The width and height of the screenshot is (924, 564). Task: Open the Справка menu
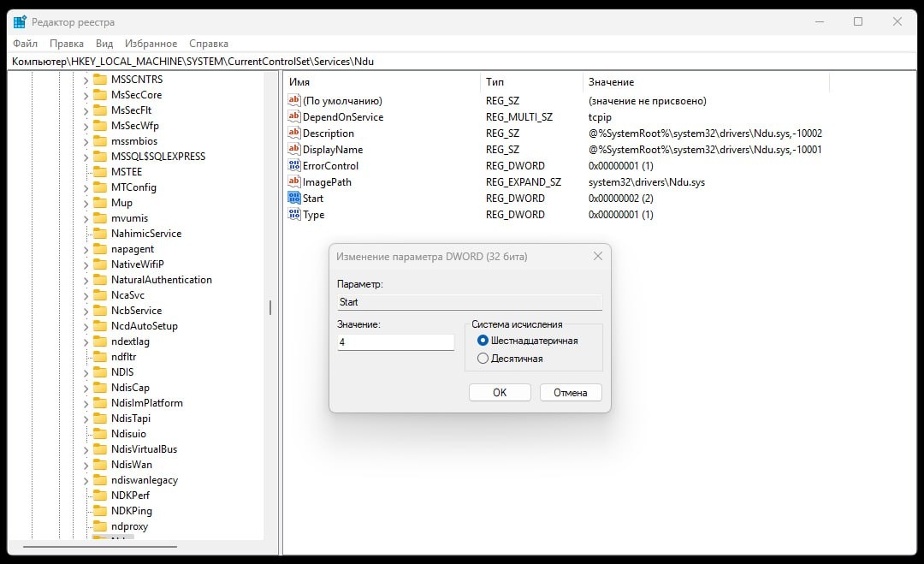pos(209,43)
